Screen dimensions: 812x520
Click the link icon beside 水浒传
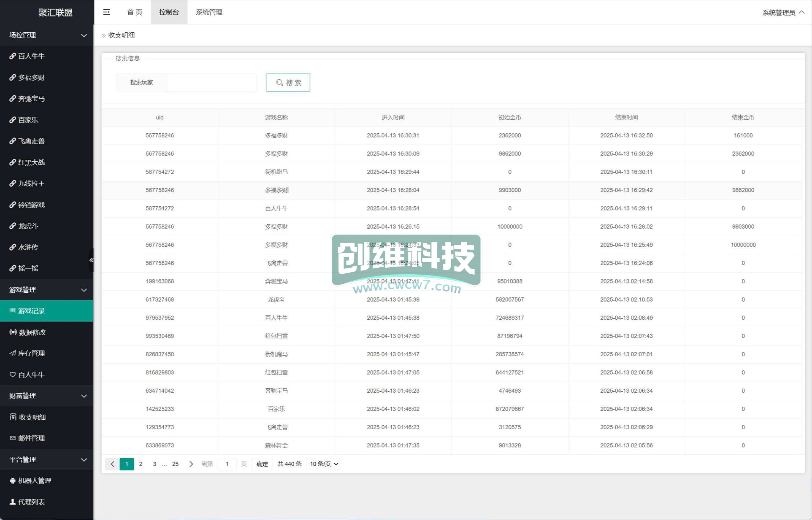(12, 247)
